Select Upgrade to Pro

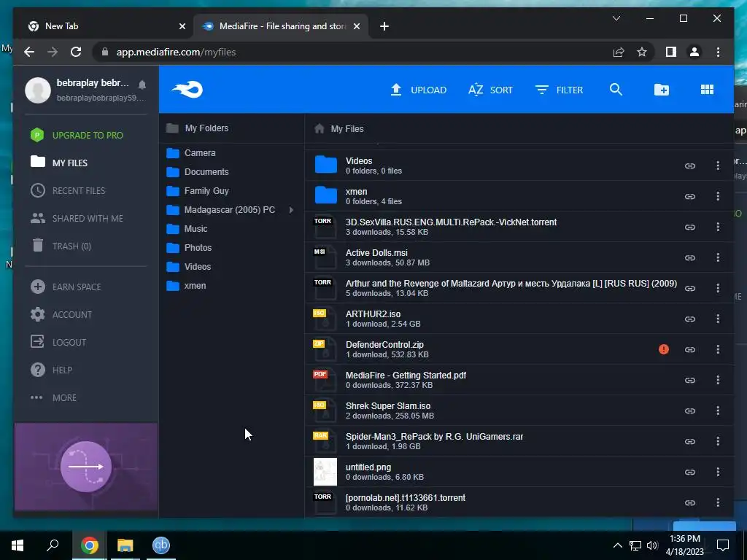pos(76,135)
